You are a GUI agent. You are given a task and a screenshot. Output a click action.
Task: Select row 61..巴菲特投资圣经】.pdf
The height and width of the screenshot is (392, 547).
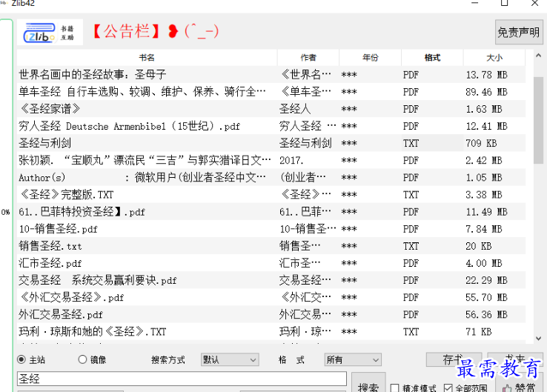pyautogui.click(x=271, y=212)
